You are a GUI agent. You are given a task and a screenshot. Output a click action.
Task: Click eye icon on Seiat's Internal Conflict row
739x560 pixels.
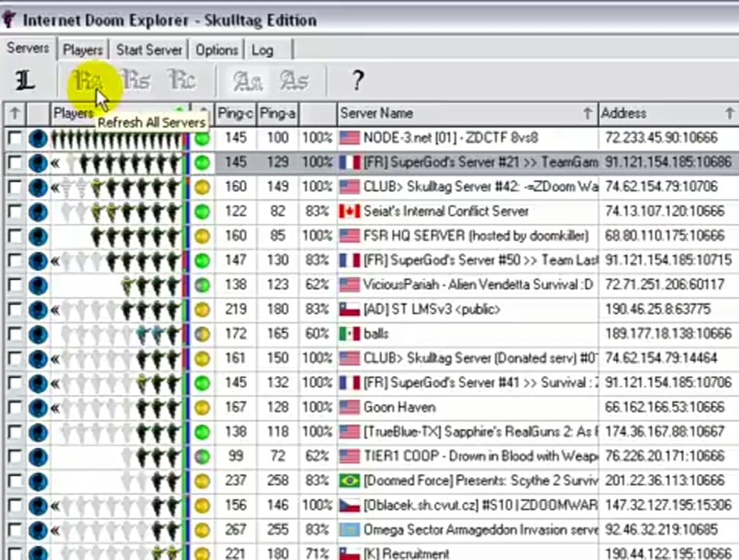point(38,212)
